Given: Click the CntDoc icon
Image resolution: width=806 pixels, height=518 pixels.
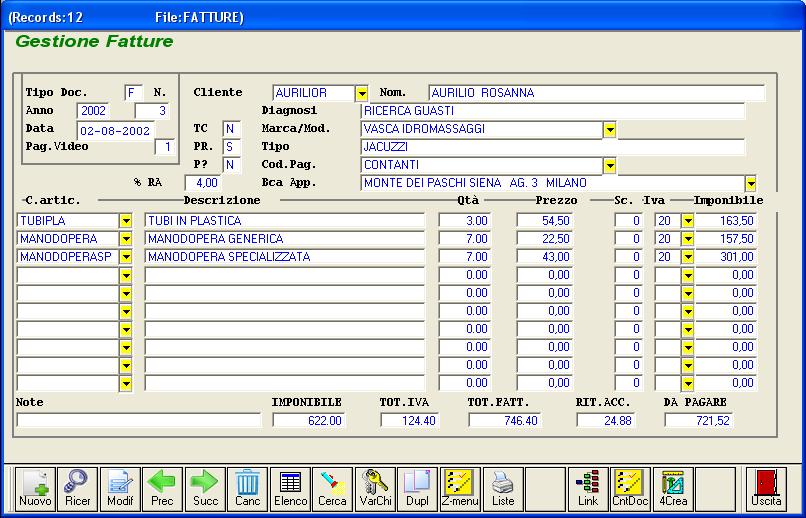Looking at the screenshot, I should click(631, 489).
